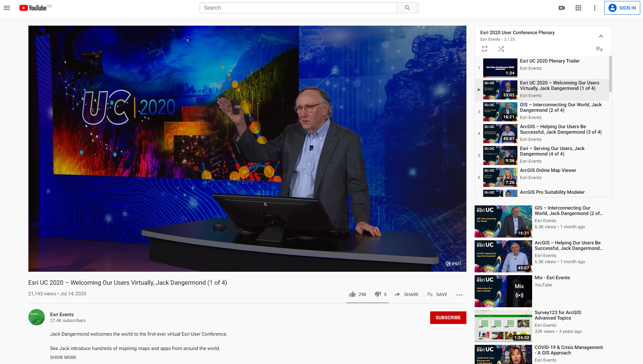Click the search magnifier button
The image size is (643, 364).
(407, 8)
